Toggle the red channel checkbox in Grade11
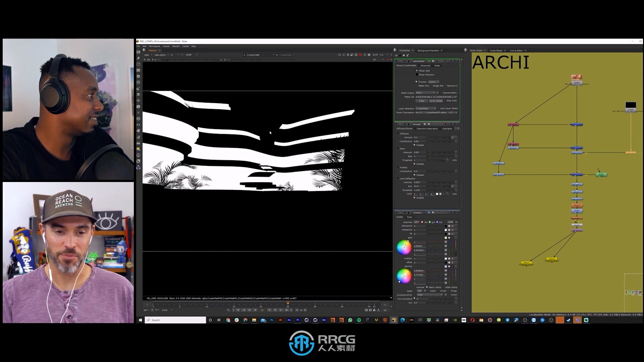The image size is (644, 362). [x=422, y=222]
